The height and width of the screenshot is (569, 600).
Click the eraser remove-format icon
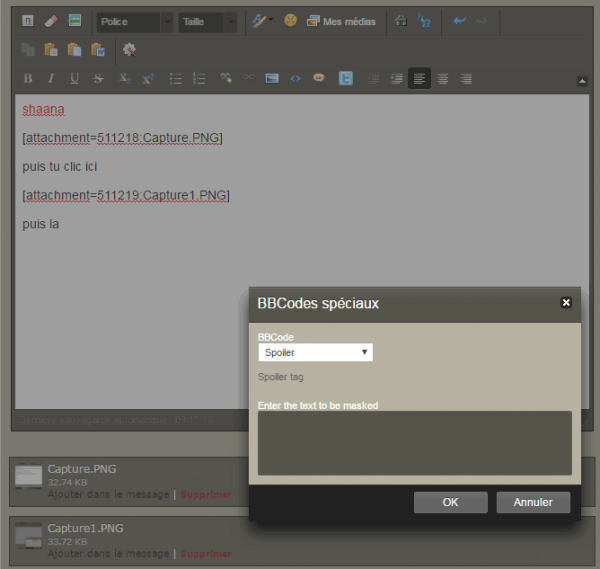[x=51, y=21]
